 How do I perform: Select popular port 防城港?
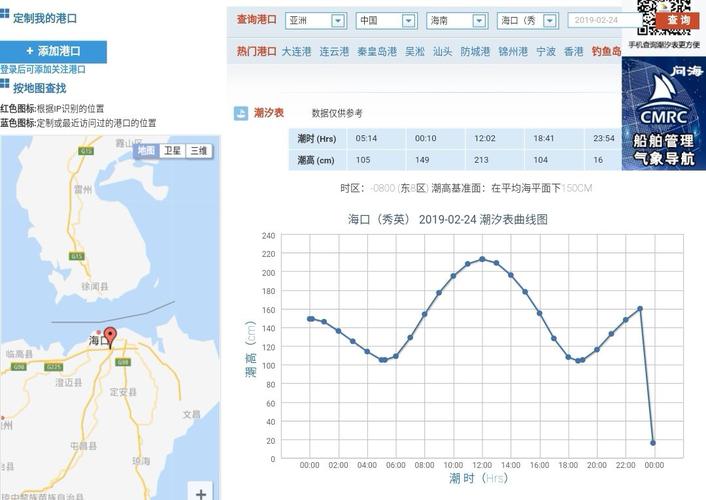(475, 51)
